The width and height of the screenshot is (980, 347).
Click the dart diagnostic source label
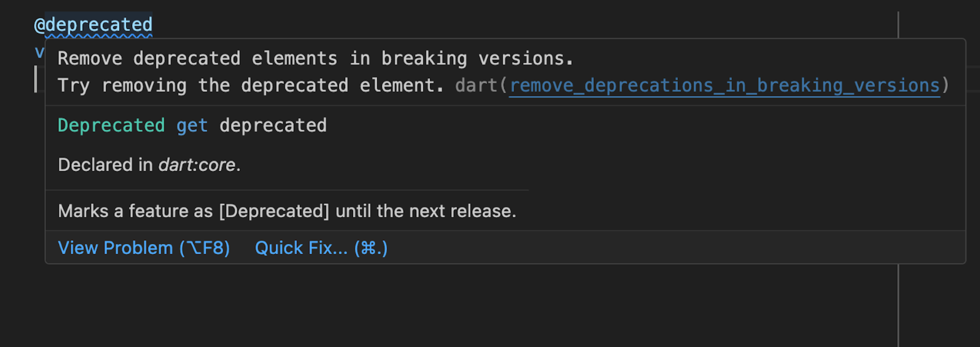click(x=477, y=85)
